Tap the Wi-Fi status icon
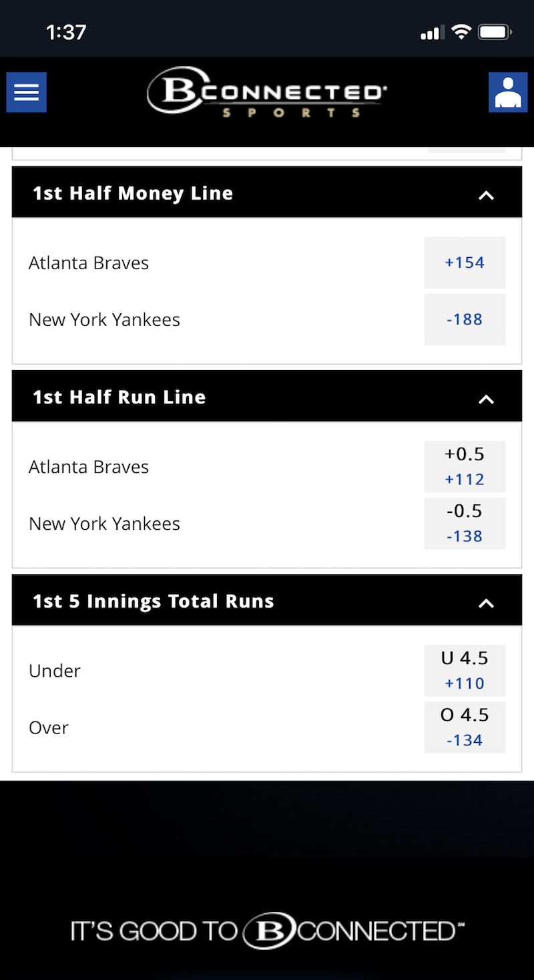 461,32
